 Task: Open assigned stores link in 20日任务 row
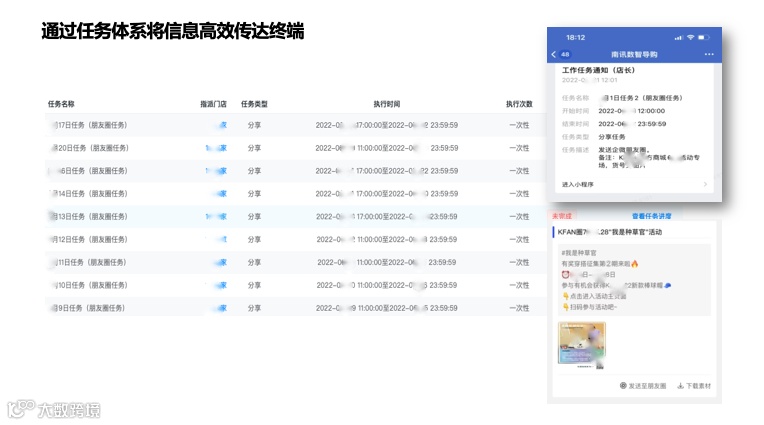(216, 148)
